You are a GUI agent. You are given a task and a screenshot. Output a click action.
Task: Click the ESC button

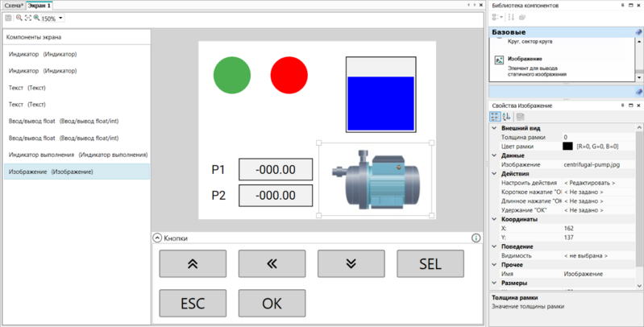point(193,303)
